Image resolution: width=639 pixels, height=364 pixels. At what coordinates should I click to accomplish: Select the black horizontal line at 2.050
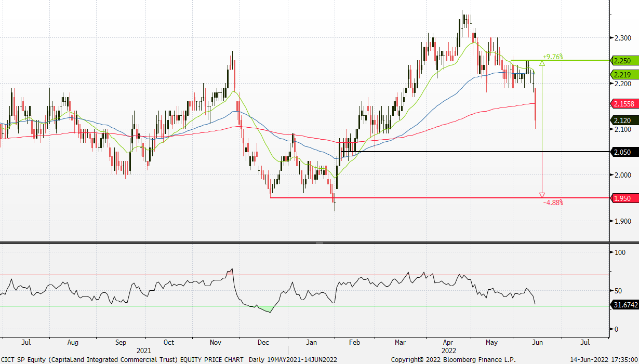tap(474, 152)
